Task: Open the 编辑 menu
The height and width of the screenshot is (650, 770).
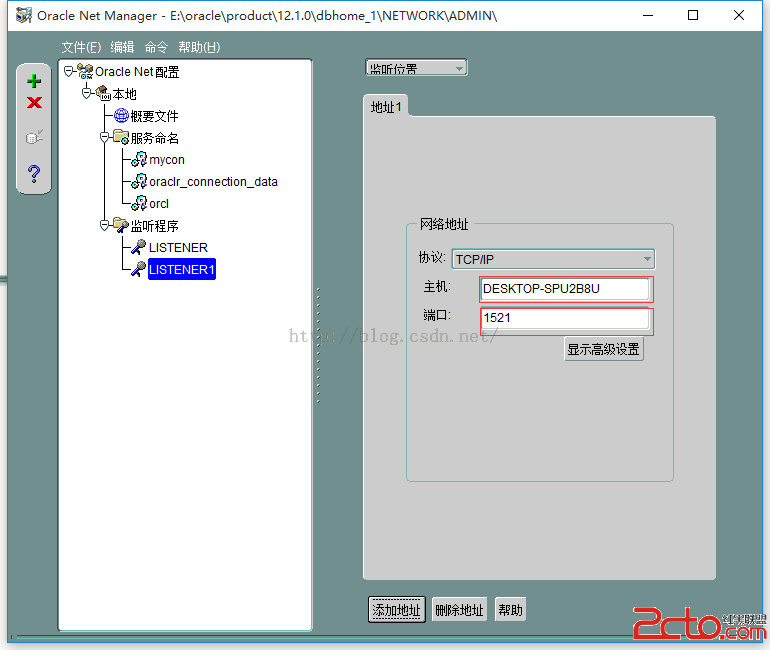Action: (x=122, y=47)
